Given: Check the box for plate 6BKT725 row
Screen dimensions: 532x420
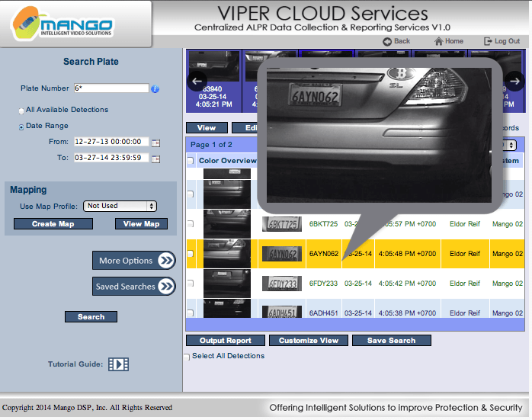Looking at the screenshot, I should (191, 224).
